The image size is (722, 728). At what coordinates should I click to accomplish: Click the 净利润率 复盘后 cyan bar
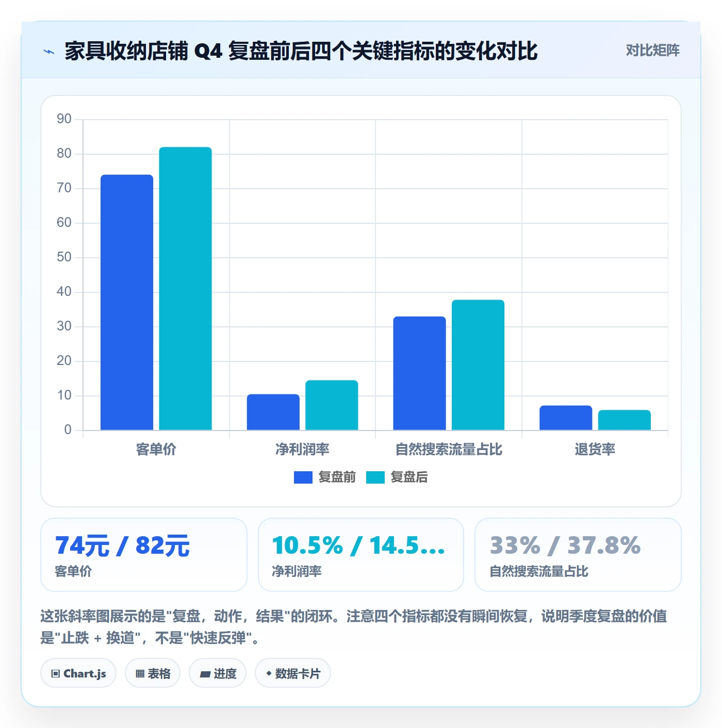point(332,405)
